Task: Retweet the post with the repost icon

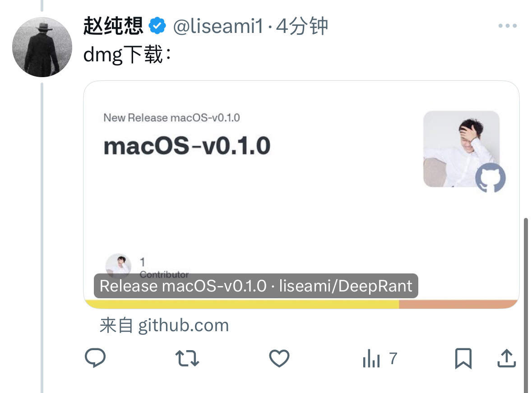Action: [187, 358]
